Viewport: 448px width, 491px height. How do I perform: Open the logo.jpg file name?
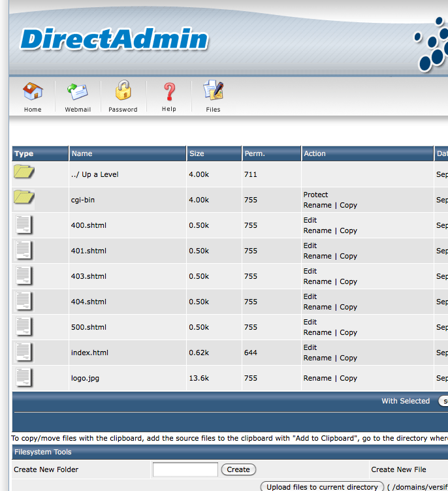point(85,378)
